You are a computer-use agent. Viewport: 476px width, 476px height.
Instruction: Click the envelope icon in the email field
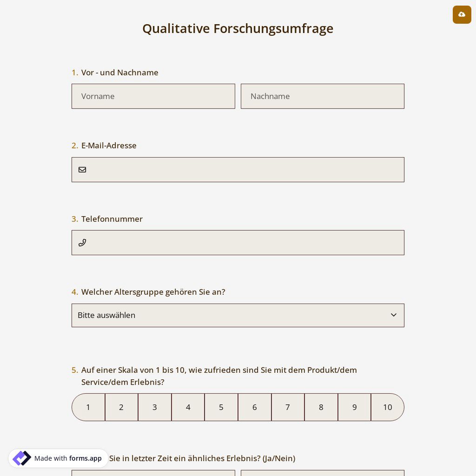pyautogui.click(x=82, y=169)
